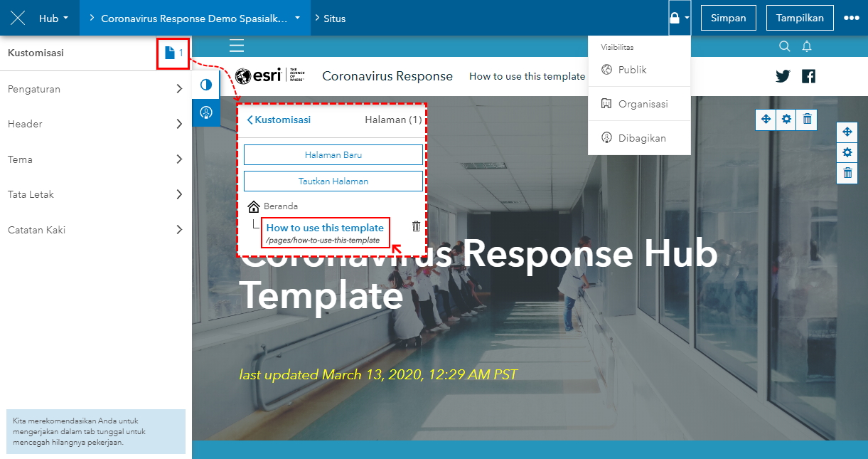This screenshot has height=459, width=868.
Task: Open the card settings gear icon
Action: click(786, 120)
